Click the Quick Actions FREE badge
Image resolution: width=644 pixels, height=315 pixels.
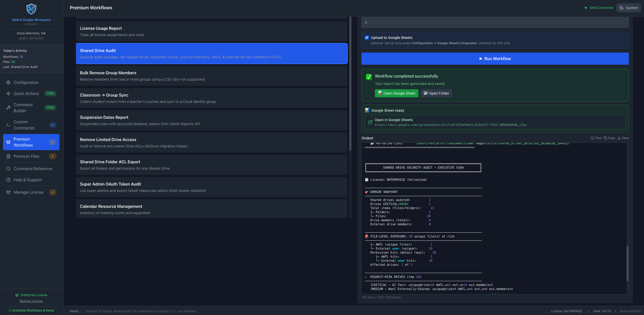tap(50, 93)
